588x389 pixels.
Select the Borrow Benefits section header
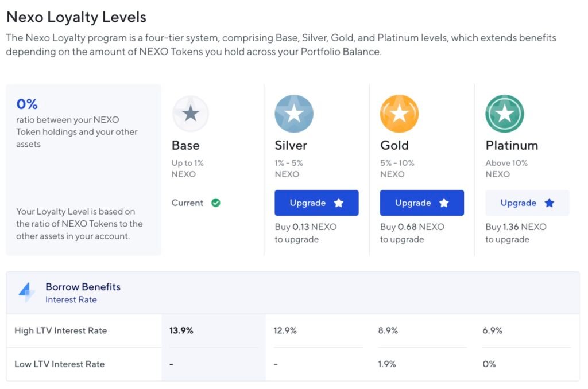(83, 287)
